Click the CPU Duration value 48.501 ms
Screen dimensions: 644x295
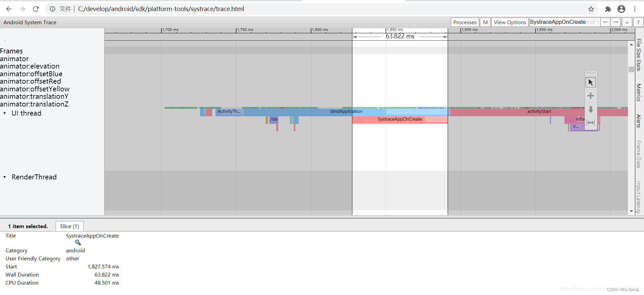tap(107, 283)
